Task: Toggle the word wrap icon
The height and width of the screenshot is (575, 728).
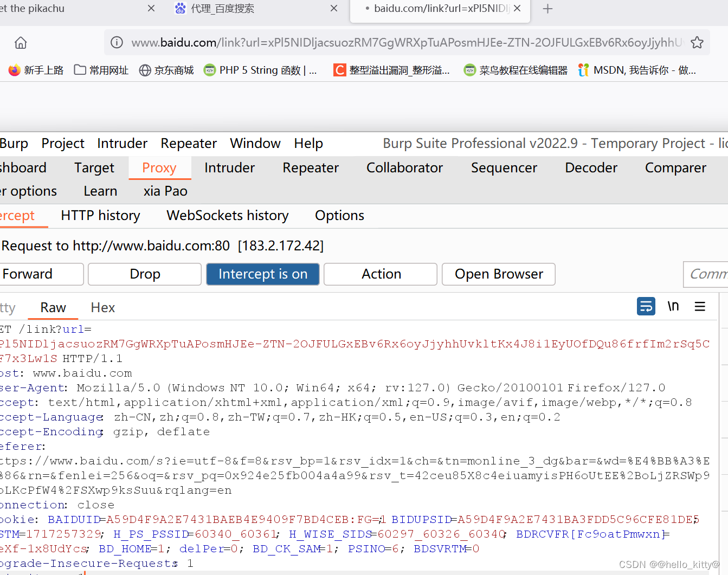Action: click(x=646, y=306)
